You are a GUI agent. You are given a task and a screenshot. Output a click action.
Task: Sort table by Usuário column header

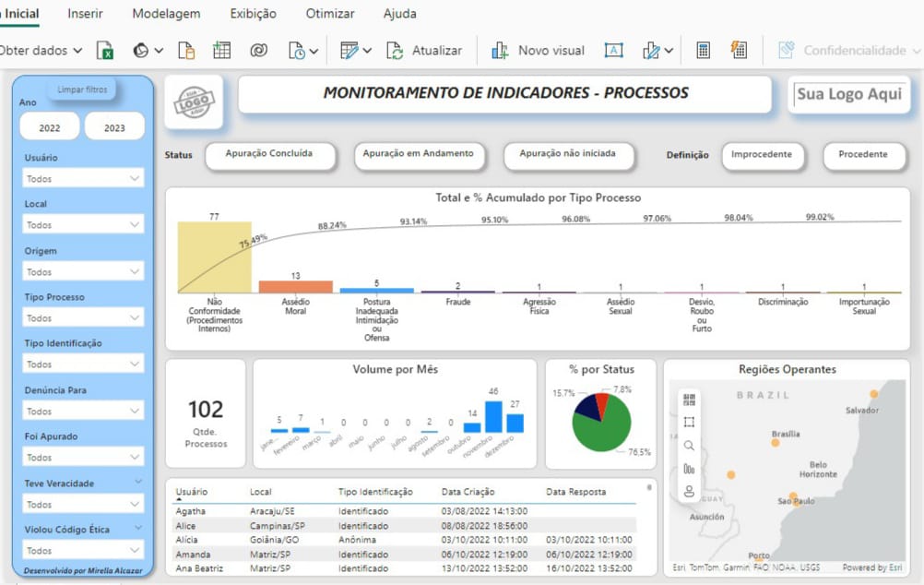pos(192,492)
